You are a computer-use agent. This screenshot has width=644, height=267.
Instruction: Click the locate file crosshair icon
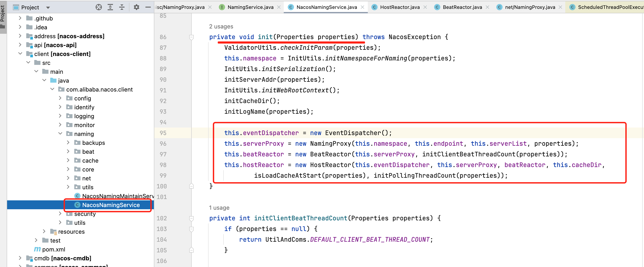pyautogui.click(x=99, y=7)
